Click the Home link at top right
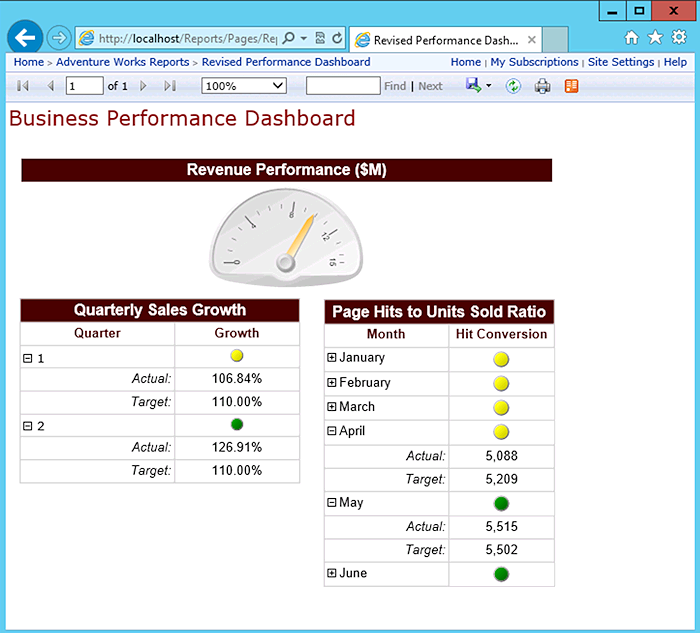The width and height of the screenshot is (700, 633). click(x=466, y=62)
